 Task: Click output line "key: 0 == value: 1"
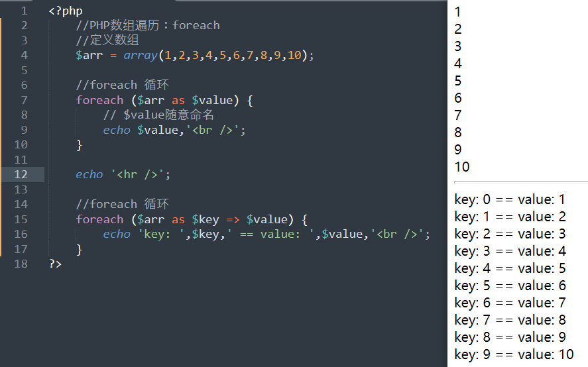pyautogui.click(x=510, y=199)
